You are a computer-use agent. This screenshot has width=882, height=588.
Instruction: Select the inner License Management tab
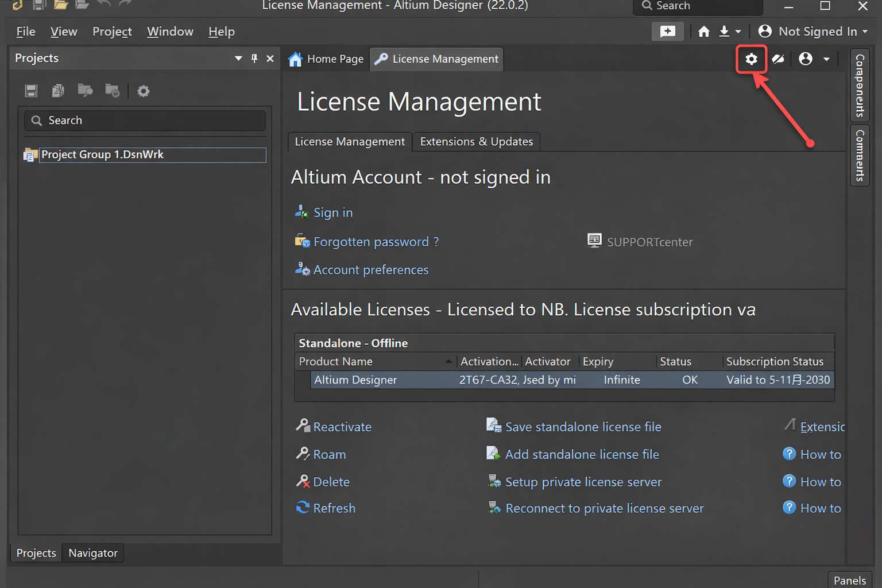tap(350, 142)
